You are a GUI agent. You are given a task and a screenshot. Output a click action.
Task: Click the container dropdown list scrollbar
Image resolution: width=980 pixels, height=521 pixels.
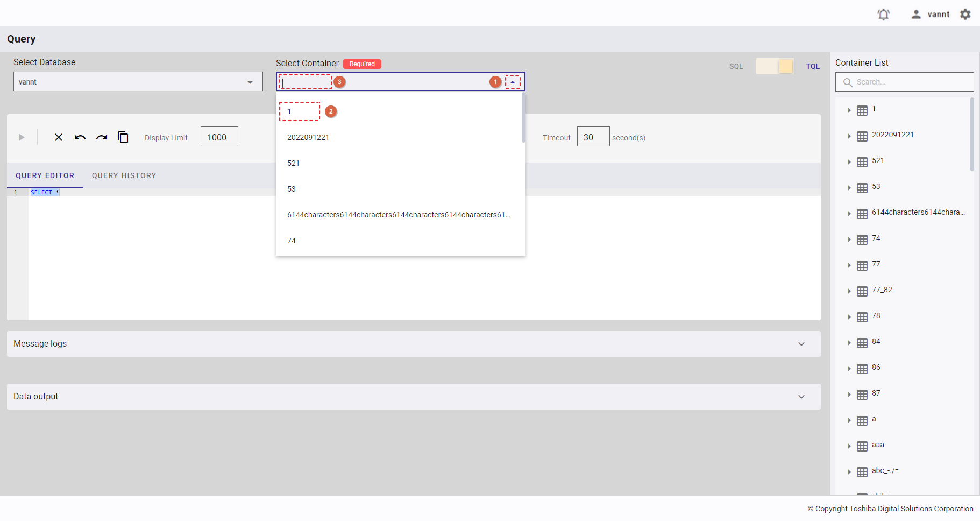coord(523,118)
